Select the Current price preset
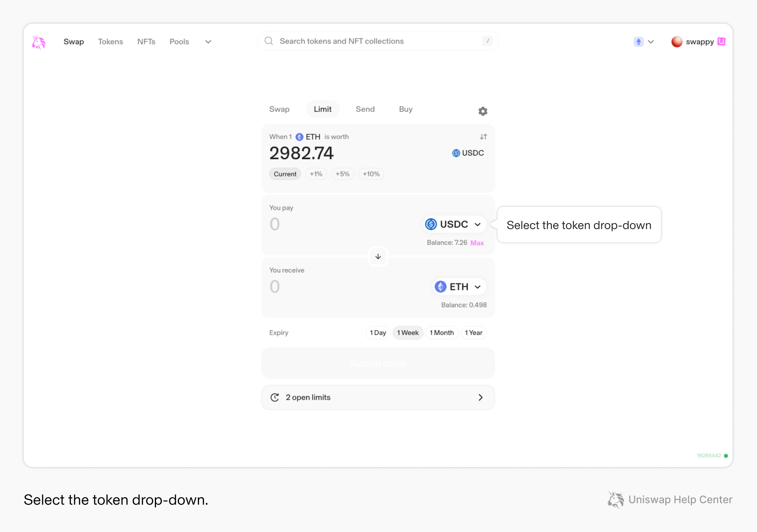This screenshot has height=532, width=757. 285,174
